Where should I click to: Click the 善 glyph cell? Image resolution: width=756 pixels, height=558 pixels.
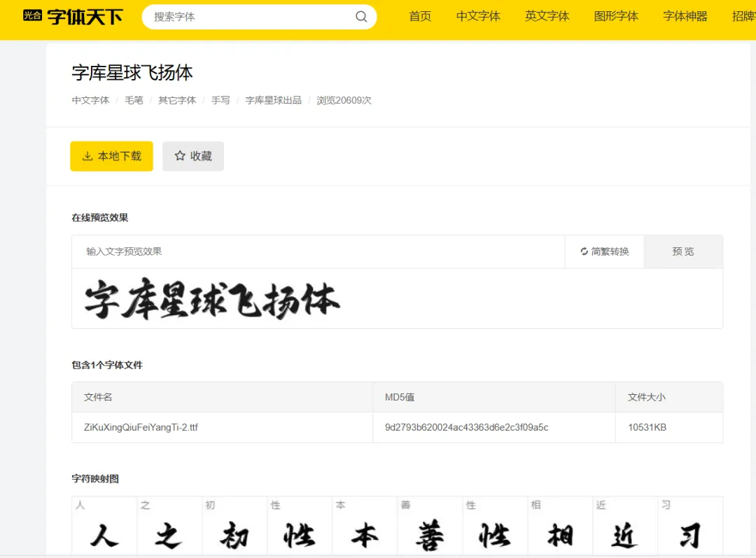click(x=430, y=526)
